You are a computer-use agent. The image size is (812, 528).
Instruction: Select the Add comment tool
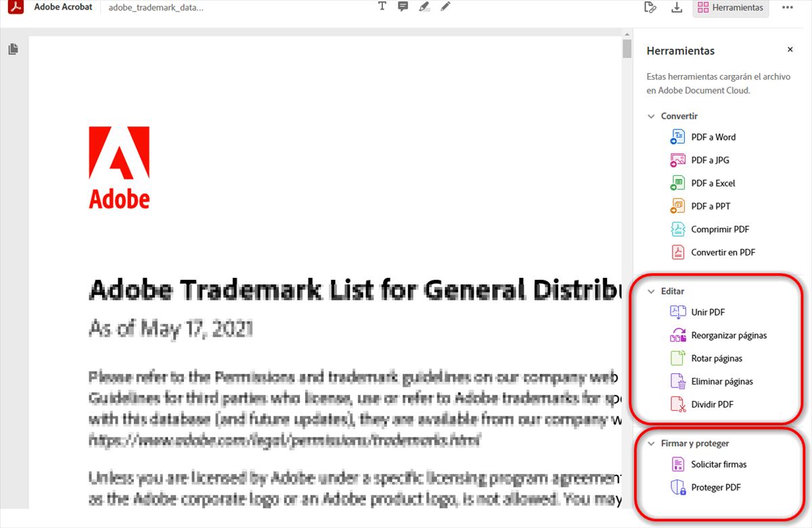pos(403,7)
